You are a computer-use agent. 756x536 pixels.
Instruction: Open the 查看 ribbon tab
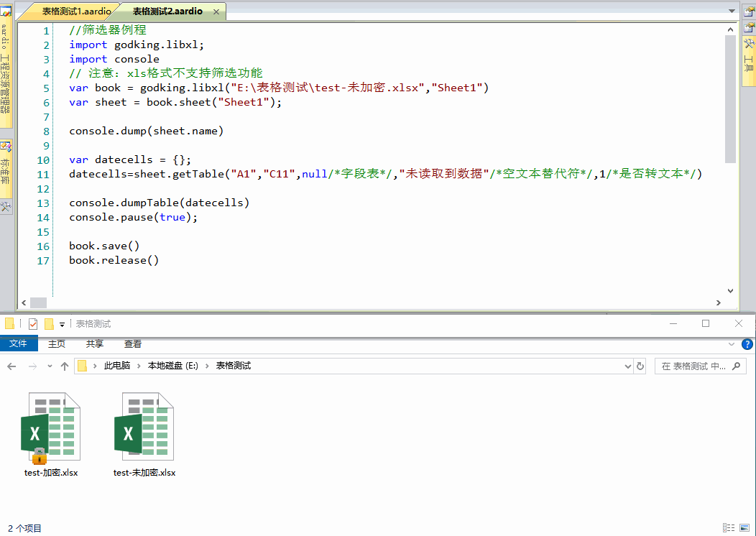point(133,343)
